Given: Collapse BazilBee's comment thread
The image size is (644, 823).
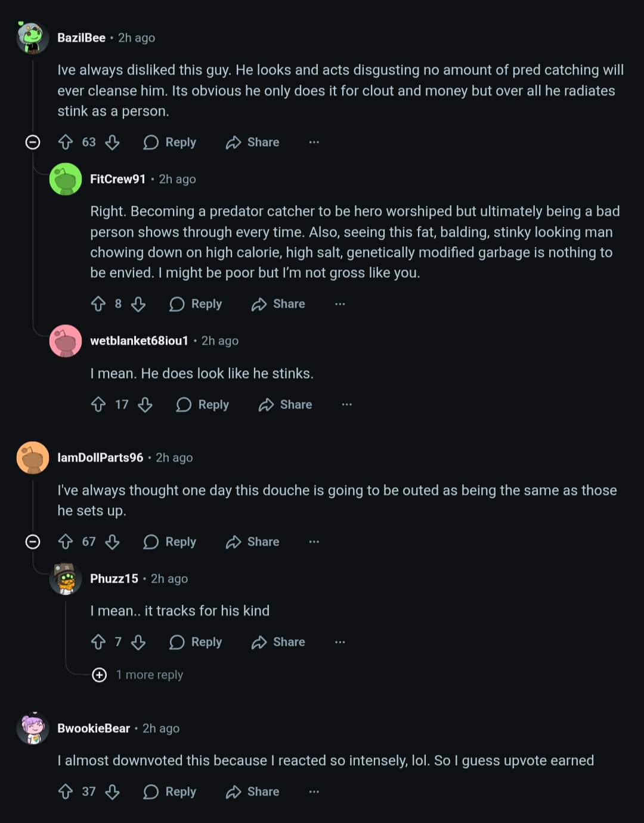Looking at the screenshot, I should [x=33, y=142].
